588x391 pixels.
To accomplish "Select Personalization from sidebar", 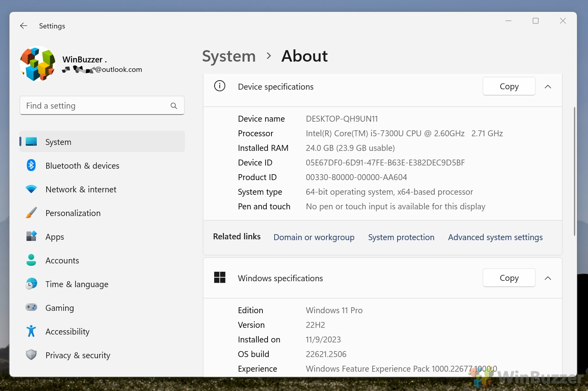I will [102, 213].
